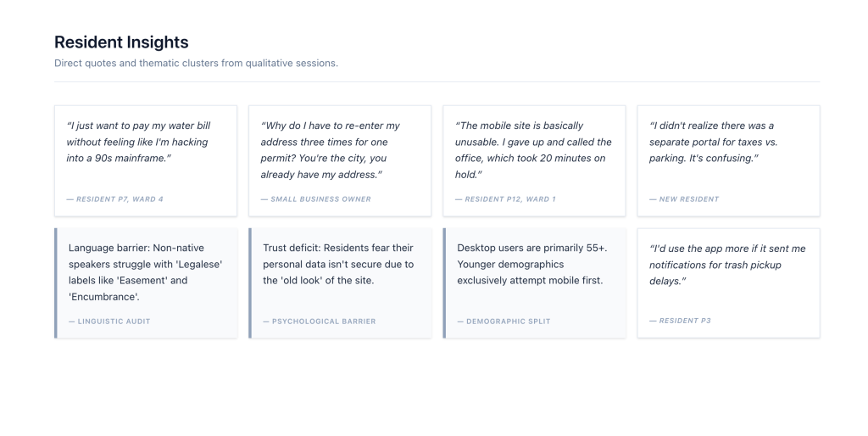
Task: Click the Resident P3 attribution
Action: (680, 321)
